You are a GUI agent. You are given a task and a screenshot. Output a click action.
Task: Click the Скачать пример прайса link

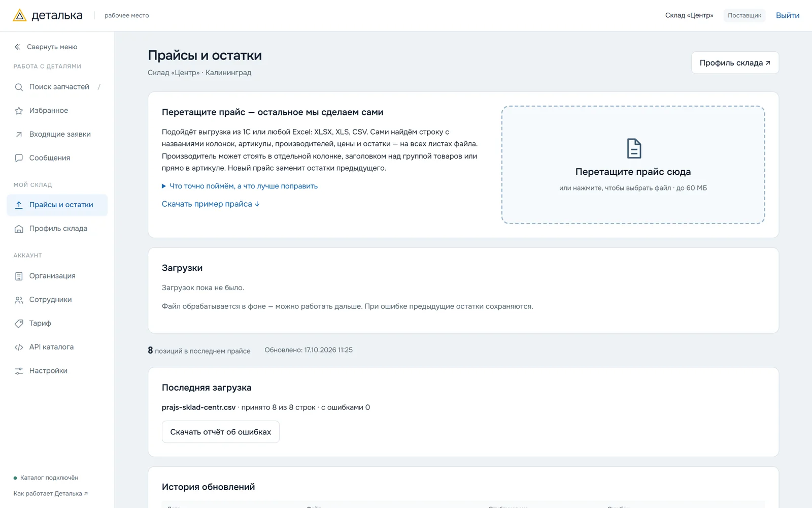click(x=211, y=204)
